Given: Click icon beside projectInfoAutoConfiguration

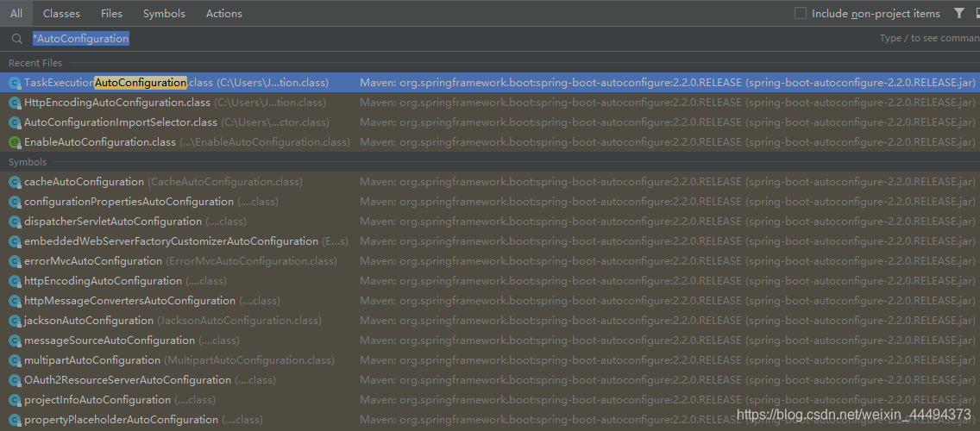Looking at the screenshot, I should coord(15,400).
